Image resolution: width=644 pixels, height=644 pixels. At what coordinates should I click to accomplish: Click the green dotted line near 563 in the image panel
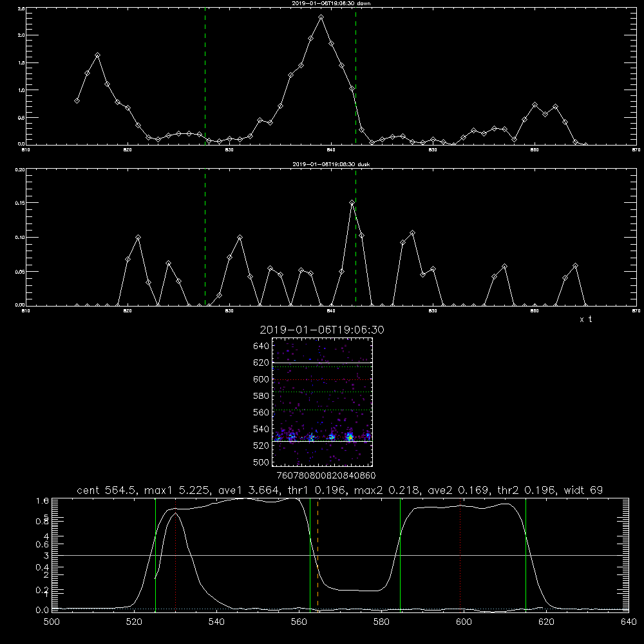pyautogui.click(x=322, y=410)
